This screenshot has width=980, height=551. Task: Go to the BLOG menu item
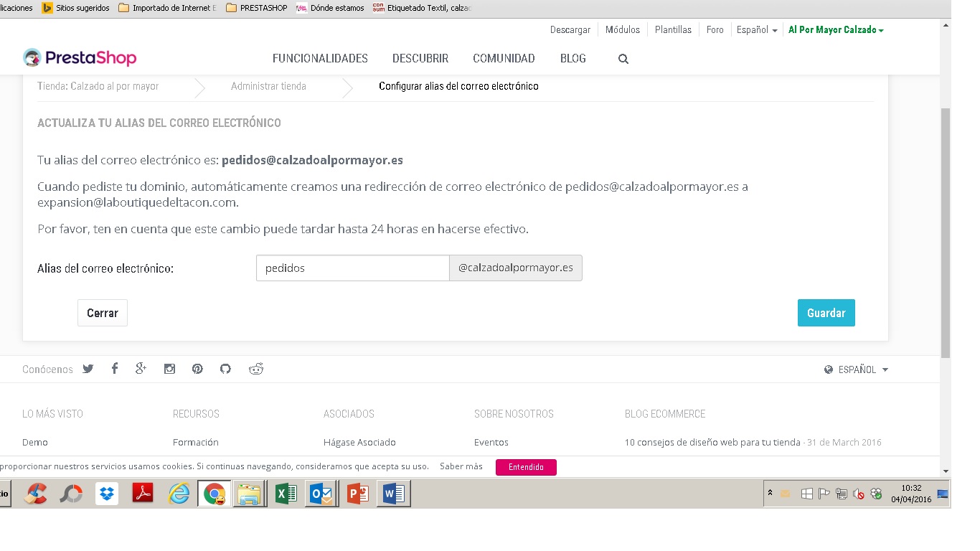point(573,59)
